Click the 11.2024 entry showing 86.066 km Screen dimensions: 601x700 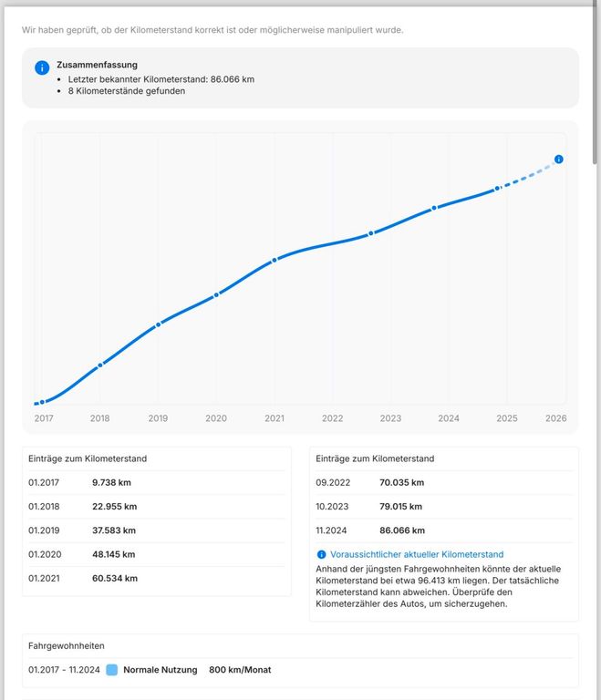tap(369, 530)
